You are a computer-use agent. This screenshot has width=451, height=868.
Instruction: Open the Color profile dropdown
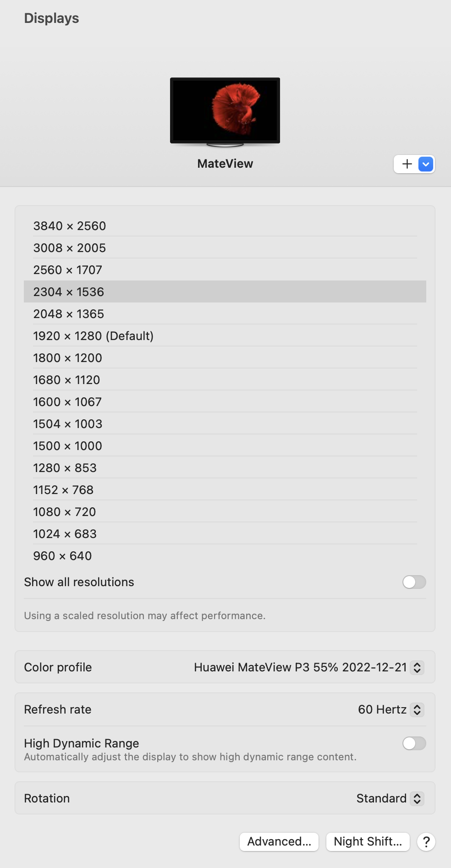point(417,667)
